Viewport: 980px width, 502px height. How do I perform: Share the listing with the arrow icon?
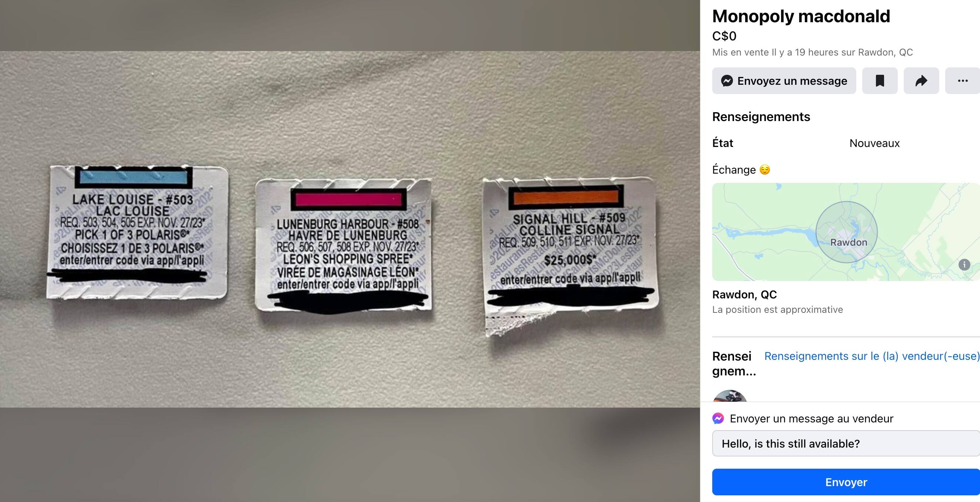921,81
